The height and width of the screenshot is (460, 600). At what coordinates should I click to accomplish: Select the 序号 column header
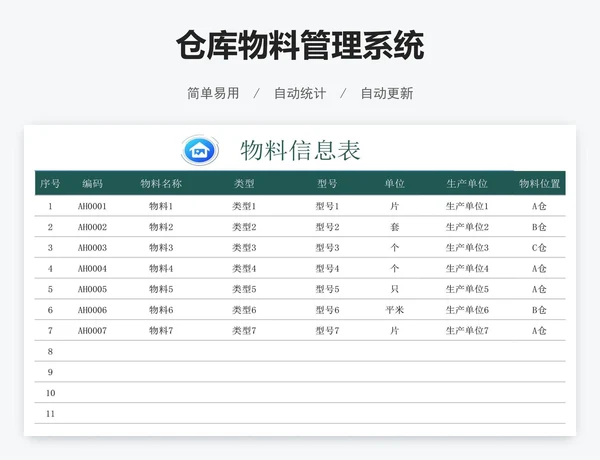50,184
